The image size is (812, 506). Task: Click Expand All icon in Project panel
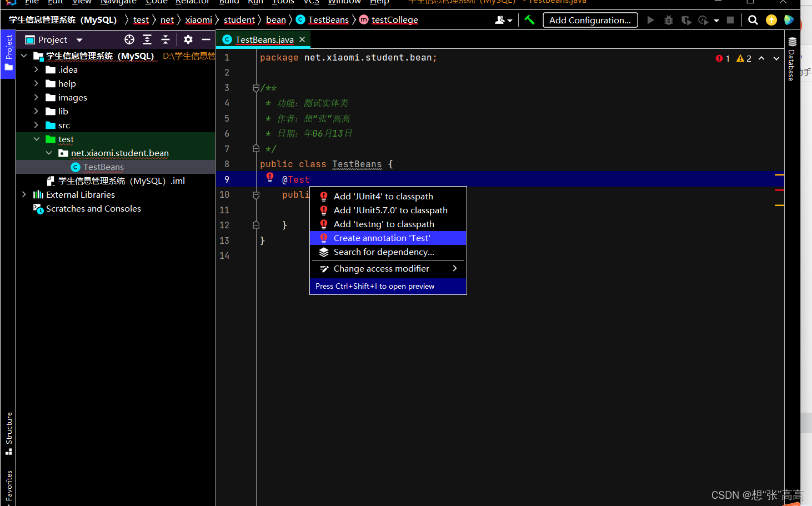(x=147, y=39)
